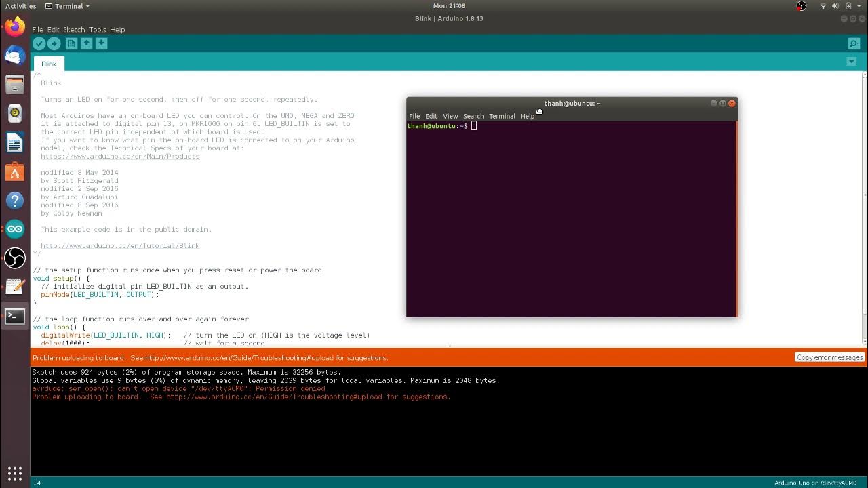
Task: Close the thanh@ubuntu terminal window
Action: coord(732,104)
